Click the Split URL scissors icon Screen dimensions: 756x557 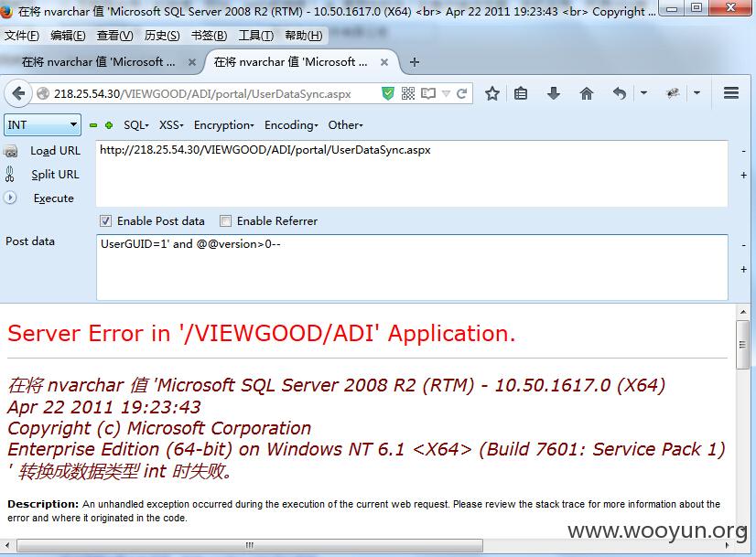click(10, 175)
